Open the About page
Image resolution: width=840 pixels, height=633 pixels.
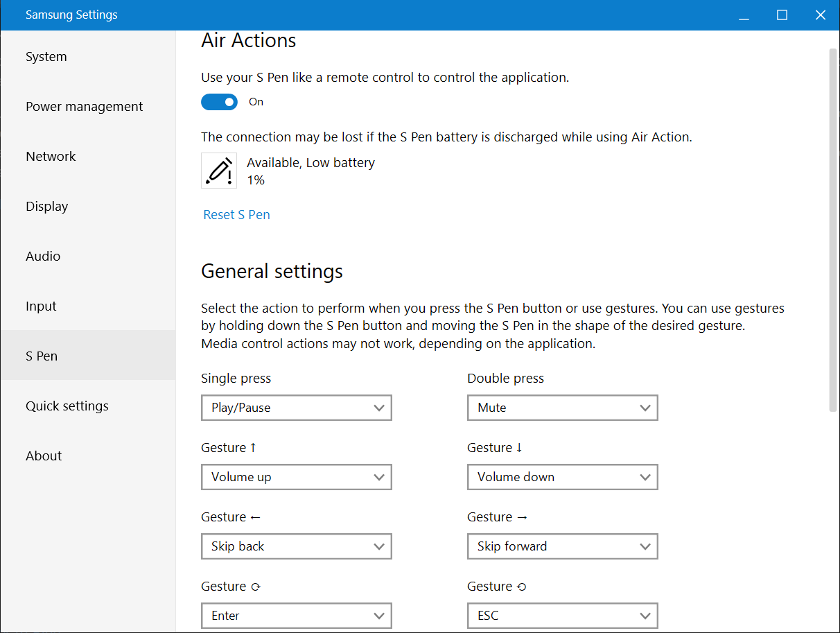88,456
